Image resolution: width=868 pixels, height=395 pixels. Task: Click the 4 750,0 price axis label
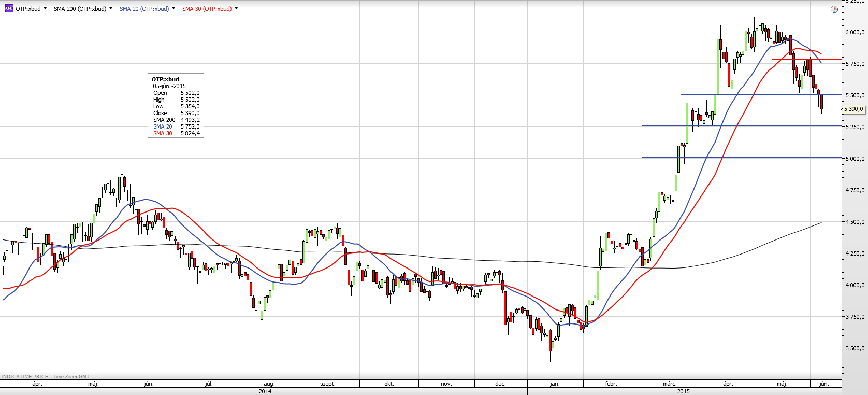point(855,190)
